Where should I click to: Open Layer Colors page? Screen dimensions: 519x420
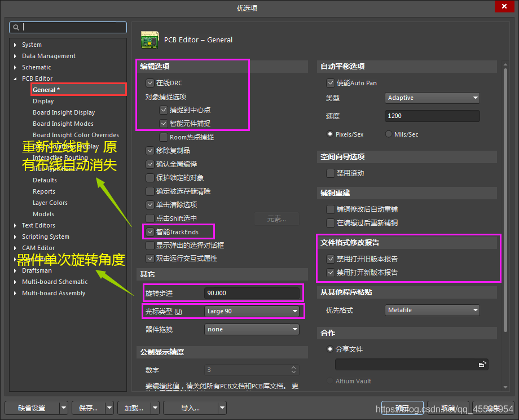50,203
